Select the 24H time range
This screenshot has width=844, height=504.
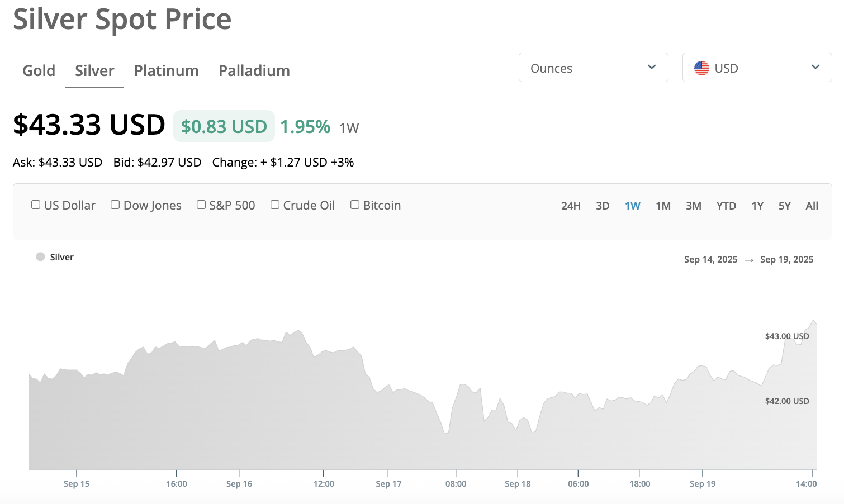[x=571, y=206]
